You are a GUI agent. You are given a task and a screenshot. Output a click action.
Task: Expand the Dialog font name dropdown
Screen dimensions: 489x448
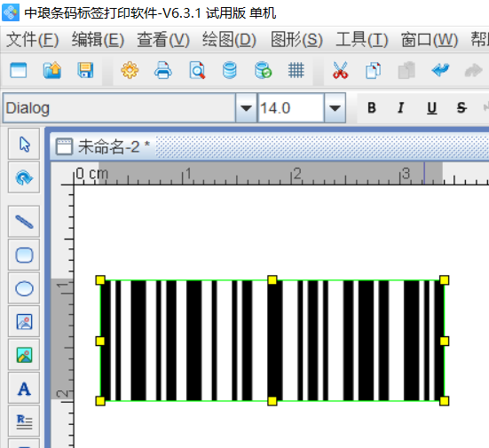246,108
